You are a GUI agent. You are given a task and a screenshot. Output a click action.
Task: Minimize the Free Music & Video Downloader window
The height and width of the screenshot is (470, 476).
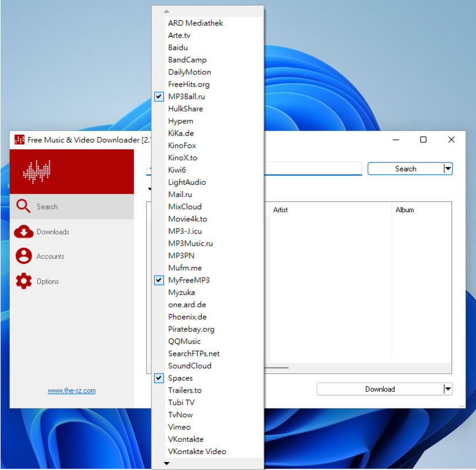[x=396, y=139]
